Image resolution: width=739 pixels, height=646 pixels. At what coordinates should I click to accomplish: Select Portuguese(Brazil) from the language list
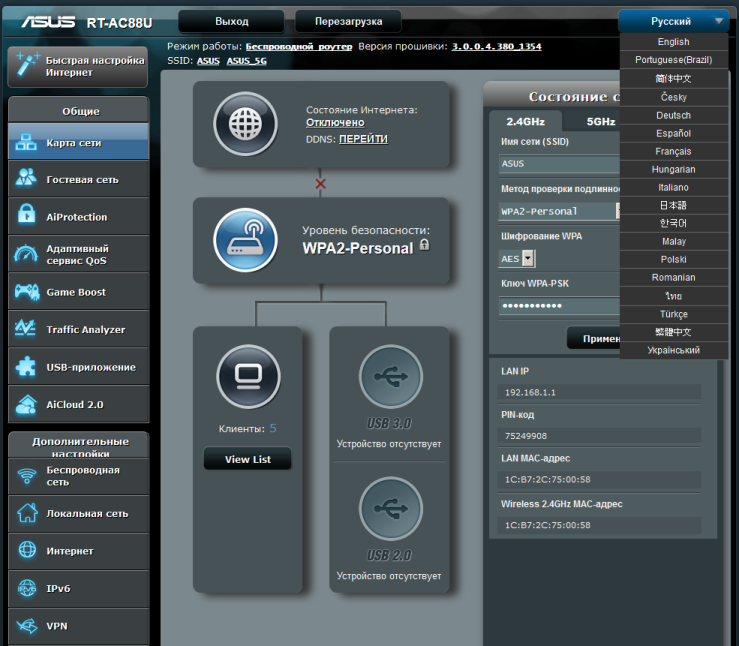click(673, 60)
